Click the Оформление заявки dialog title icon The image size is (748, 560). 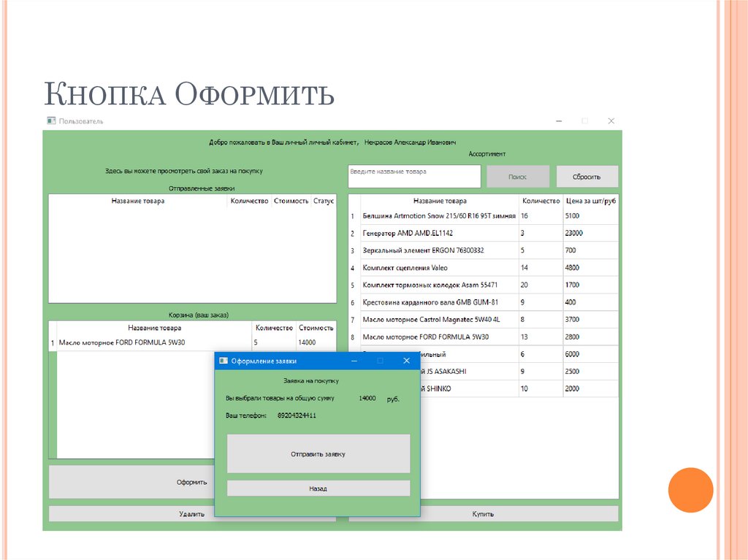click(223, 361)
